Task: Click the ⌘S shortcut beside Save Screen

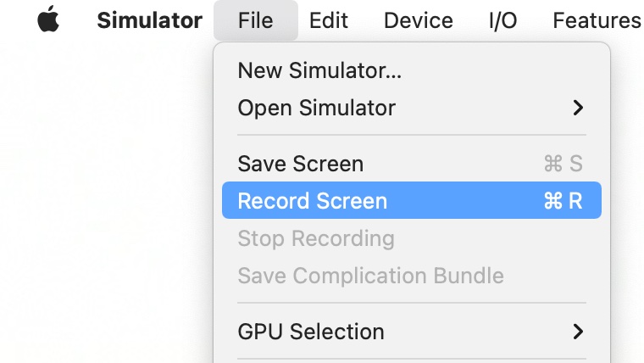Action: tap(563, 164)
